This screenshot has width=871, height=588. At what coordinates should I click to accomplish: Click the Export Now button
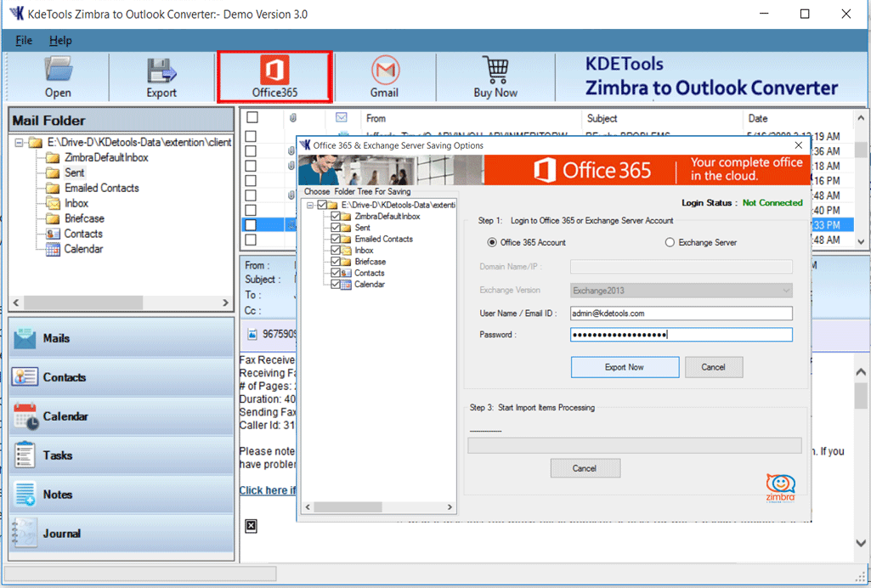[x=625, y=367]
